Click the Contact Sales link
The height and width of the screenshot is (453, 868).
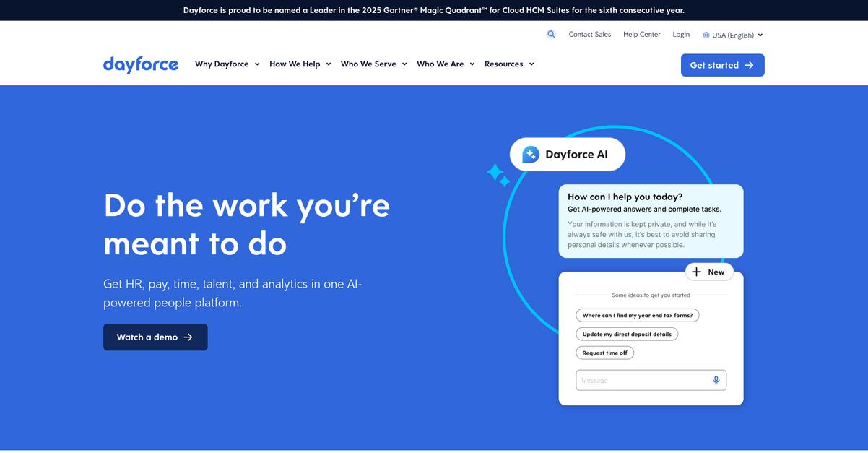(x=589, y=34)
